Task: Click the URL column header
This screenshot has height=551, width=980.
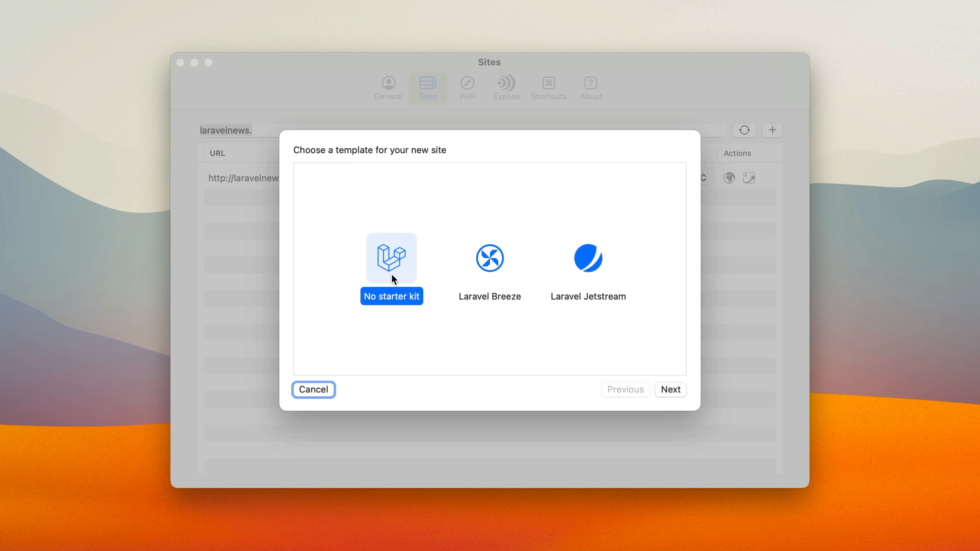Action: tap(217, 153)
